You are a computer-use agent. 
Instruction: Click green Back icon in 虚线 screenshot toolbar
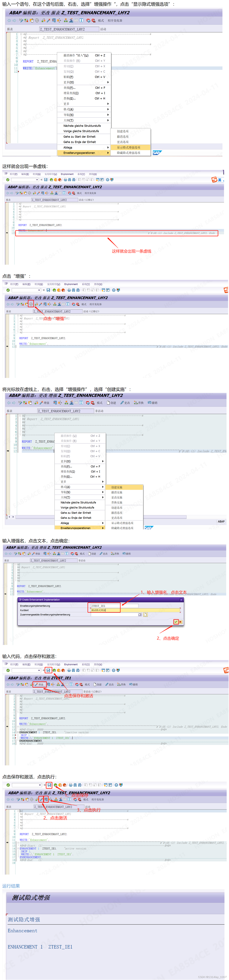[x=51, y=180]
